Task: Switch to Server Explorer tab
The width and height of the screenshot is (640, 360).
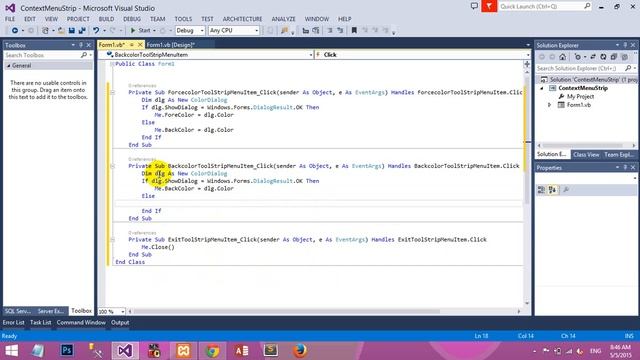Action: point(51,311)
